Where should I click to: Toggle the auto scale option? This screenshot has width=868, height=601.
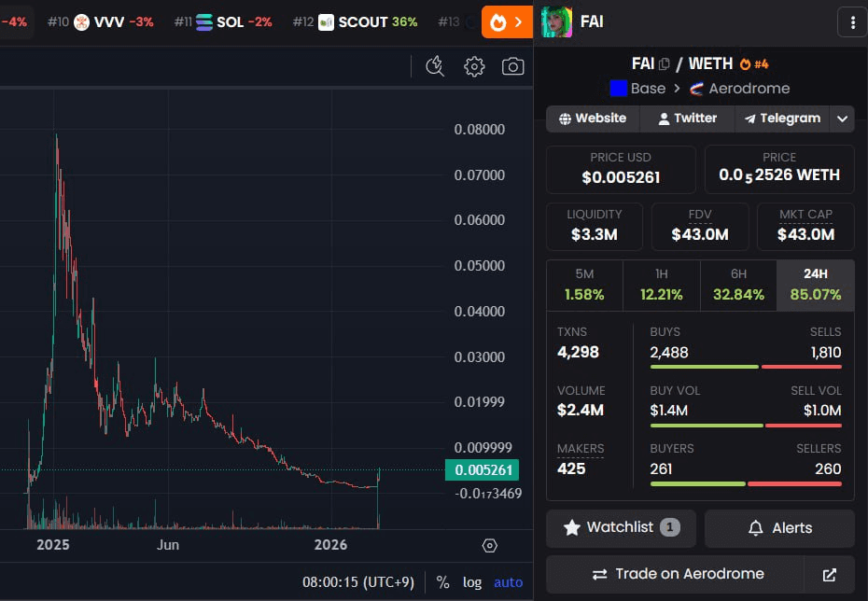(x=509, y=582)
